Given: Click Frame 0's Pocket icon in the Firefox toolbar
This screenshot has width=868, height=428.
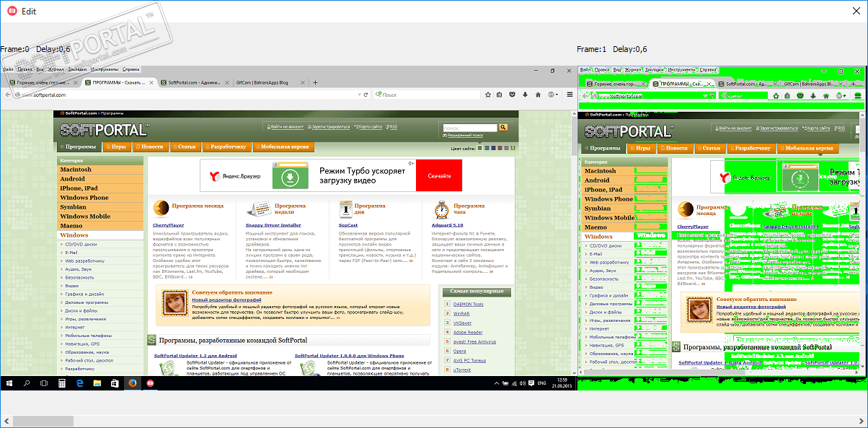Looking at the screenshot, I should [x=512, y=95].
